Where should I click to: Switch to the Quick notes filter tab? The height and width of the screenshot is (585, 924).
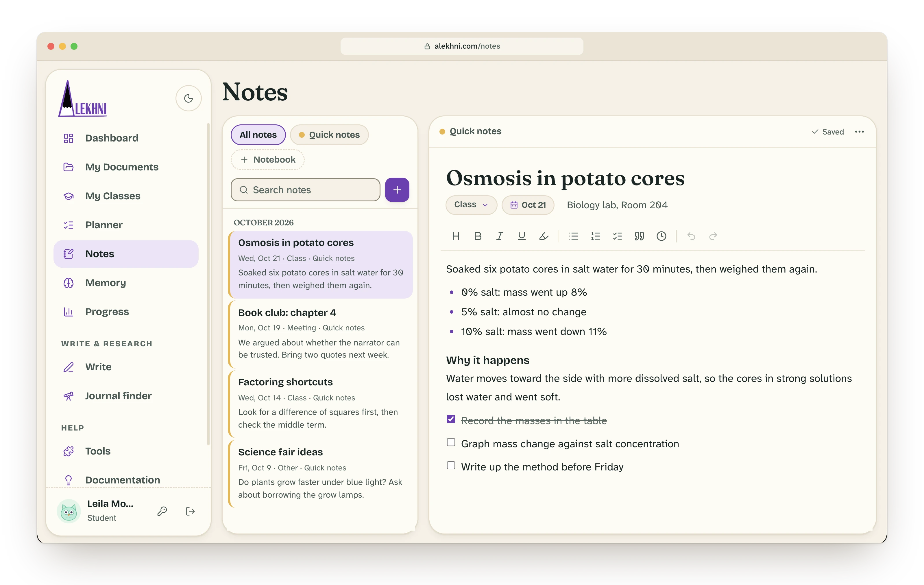coord(329,135)
